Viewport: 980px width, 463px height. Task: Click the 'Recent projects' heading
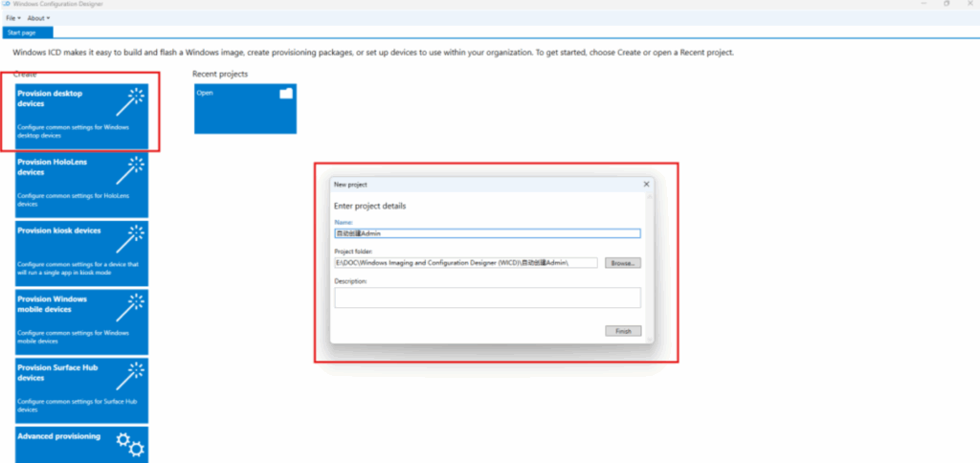point(220,74)
